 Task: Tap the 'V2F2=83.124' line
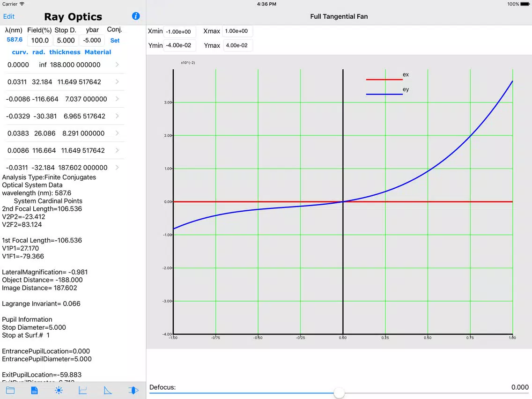[22, 225]
